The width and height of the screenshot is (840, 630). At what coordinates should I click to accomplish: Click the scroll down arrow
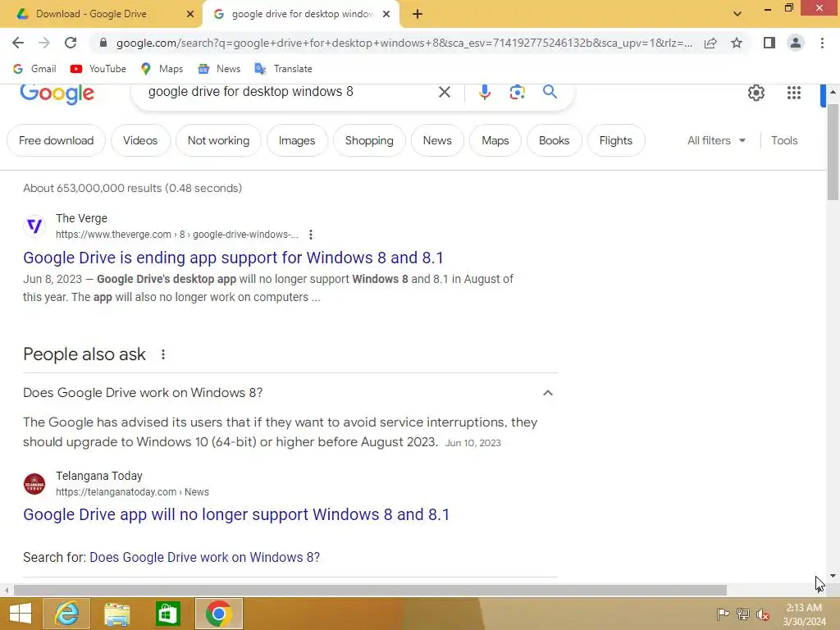[x=833, y=576]
